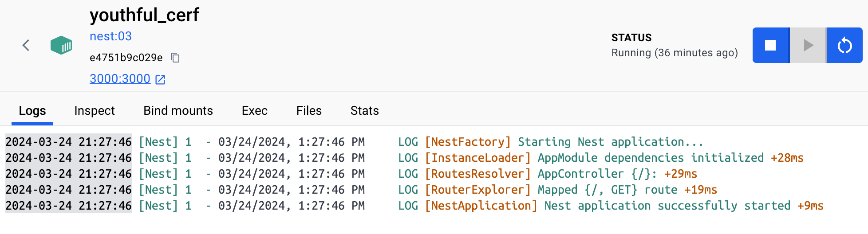Screen dimensions: 868x234
Task: Copy container ID e4751b9c029e
Action: point(175,58)
